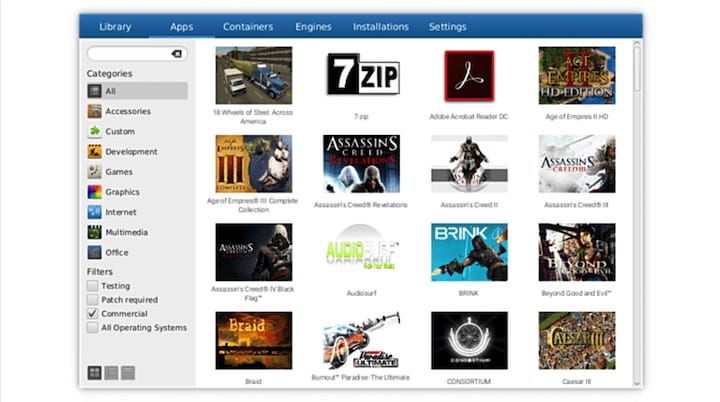Select the Braid game thumbnail
Screen dimensions: 720x402
pyautogui.click(x=253, y=340)
